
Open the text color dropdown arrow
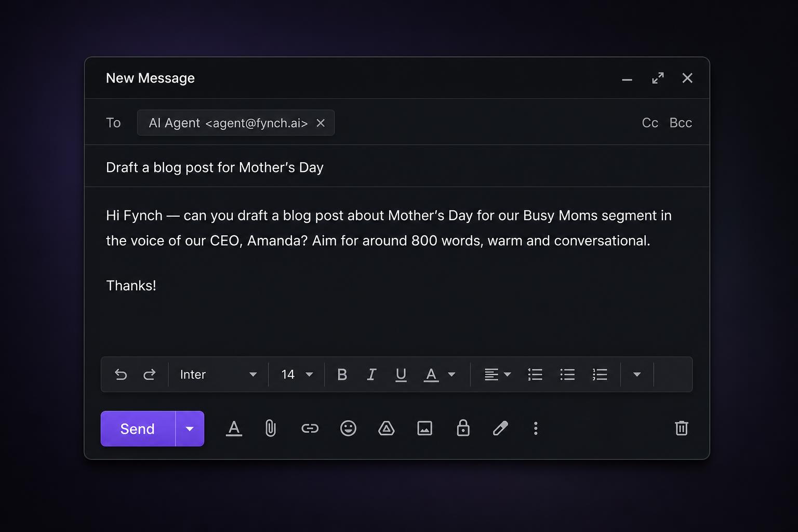[451, 375]
